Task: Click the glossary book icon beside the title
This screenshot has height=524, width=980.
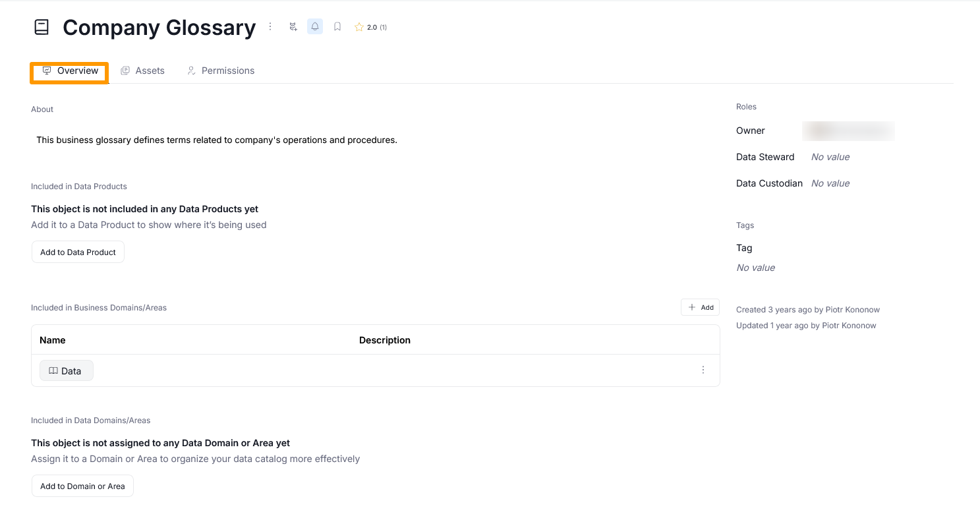Action: tap(42, 28)
